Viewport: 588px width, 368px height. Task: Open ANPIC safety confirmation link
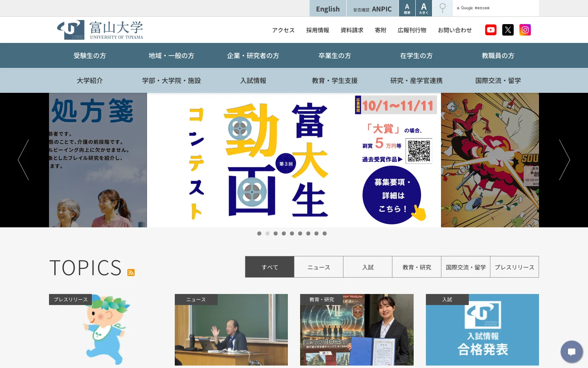(372, 8)
